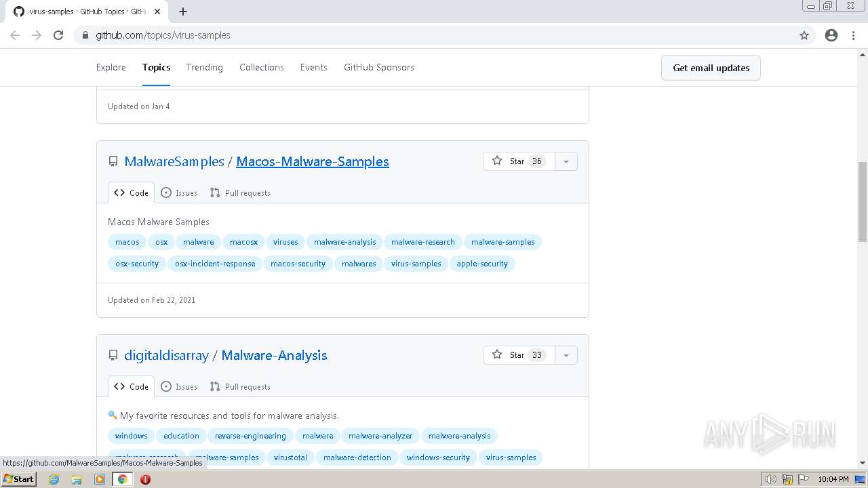Screen dimensions: 868x488
Task: Click the windows-security topic tag
Action: [438, 457]
